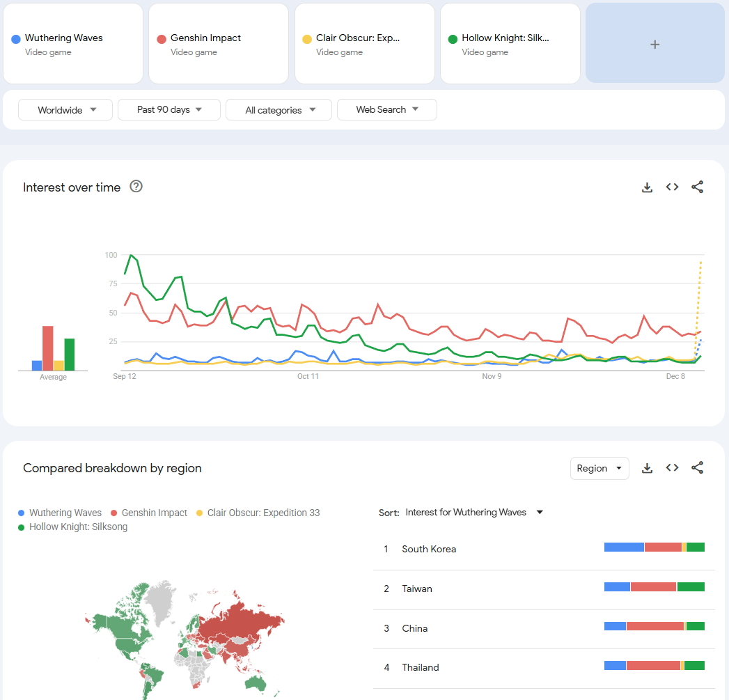
Task: Edit the Genshin Impact search term card
Action: click(x=219, y=44)
